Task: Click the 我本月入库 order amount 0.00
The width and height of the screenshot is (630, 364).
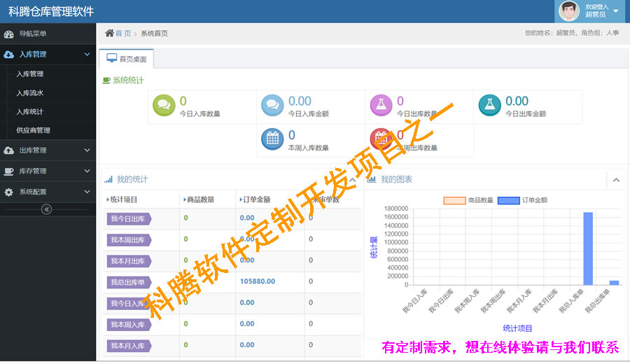Action: 247,344
